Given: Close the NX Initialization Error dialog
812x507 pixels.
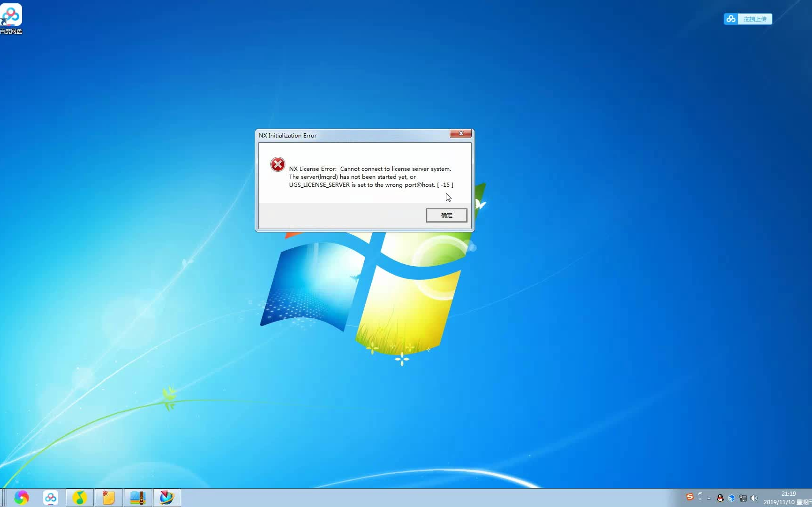Looking at the screenshot, I should pyautogui.click(x=461, y=134).
